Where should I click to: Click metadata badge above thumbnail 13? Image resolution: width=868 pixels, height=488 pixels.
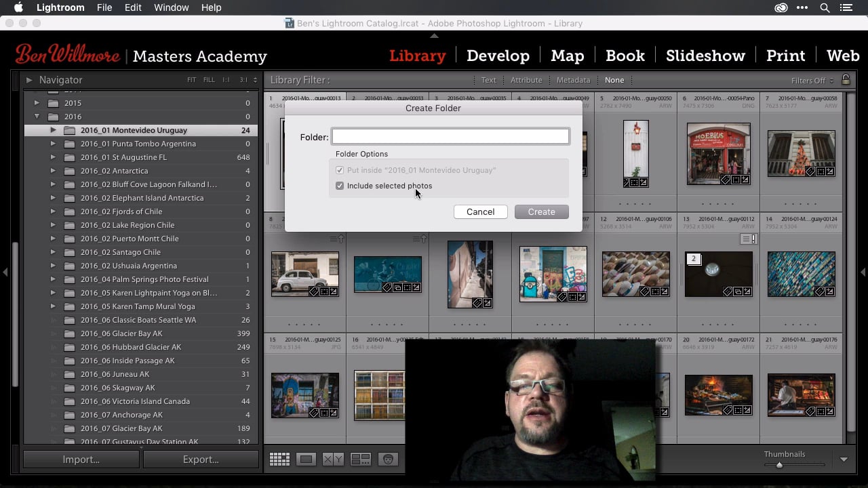749,239
